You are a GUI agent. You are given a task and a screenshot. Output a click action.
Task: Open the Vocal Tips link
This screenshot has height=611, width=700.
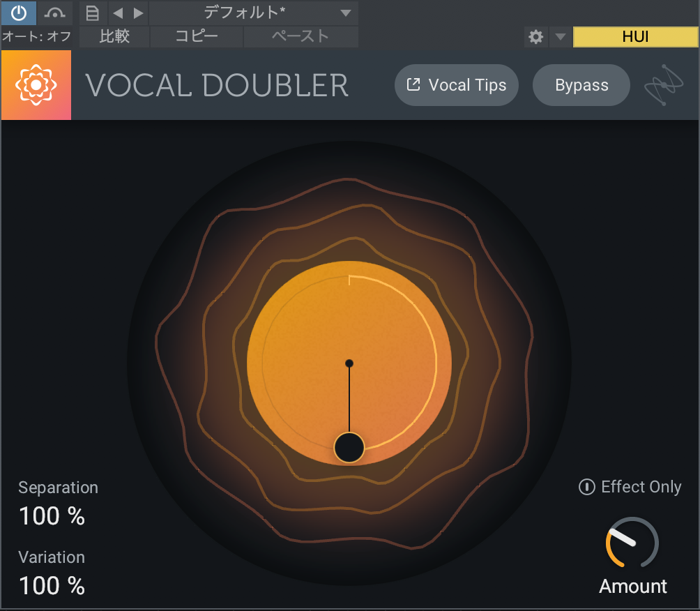[x=457, y=85]
